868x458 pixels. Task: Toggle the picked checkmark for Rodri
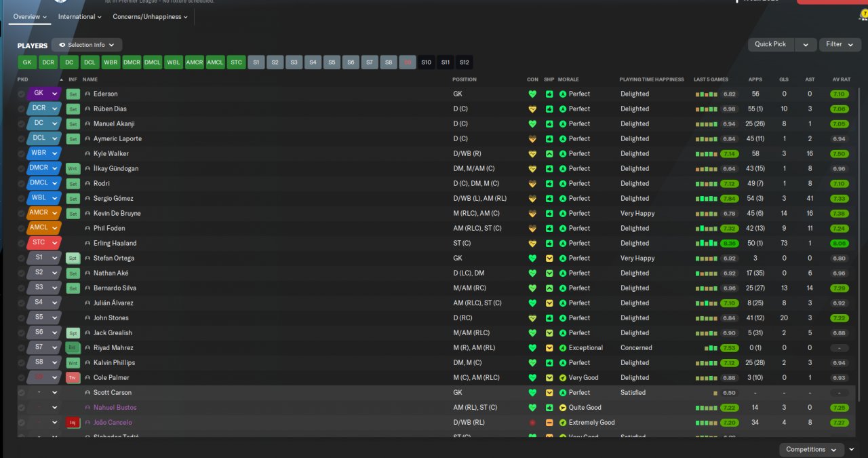[21, 183]
